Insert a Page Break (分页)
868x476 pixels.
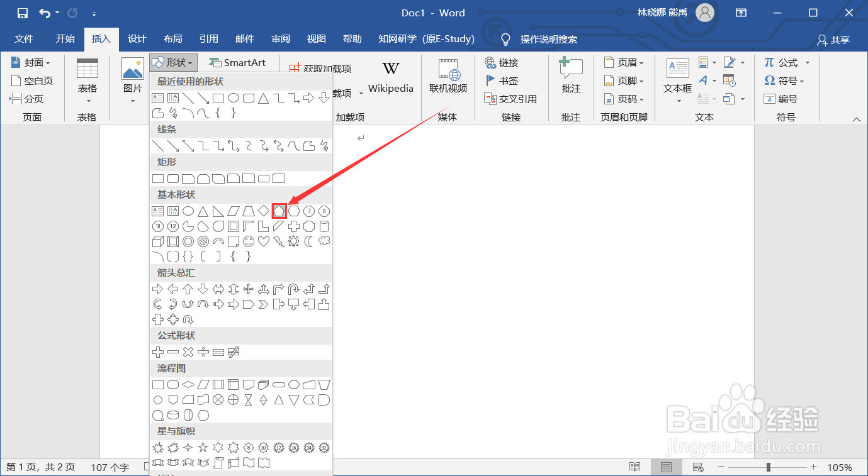tap(26, 99)
